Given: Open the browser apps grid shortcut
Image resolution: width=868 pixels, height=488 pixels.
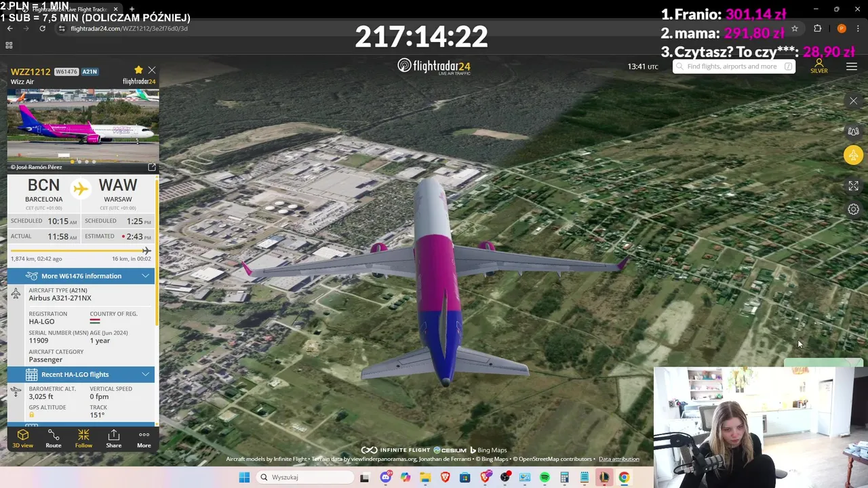Looking at the screenshot, I should [x=9, y=45].
